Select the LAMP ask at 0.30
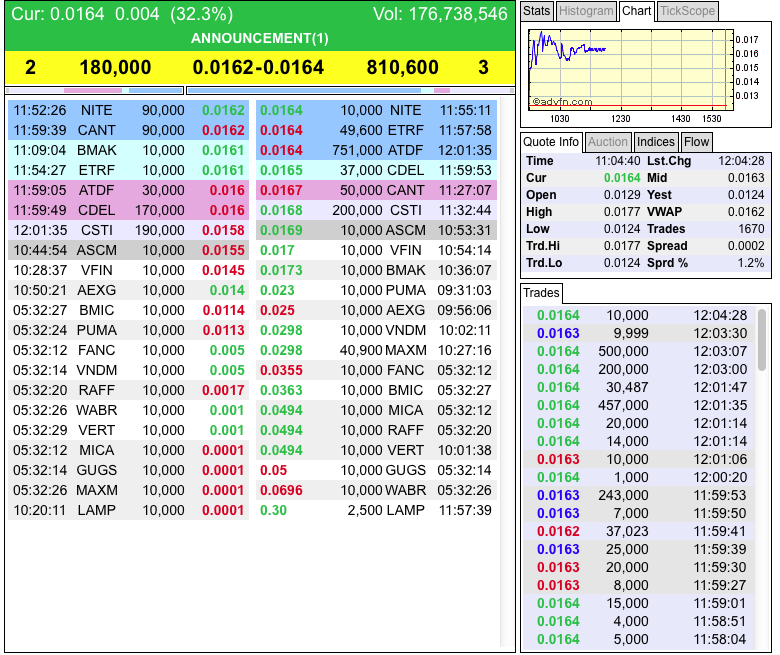 pyautogui.click(x=377, y=510)
